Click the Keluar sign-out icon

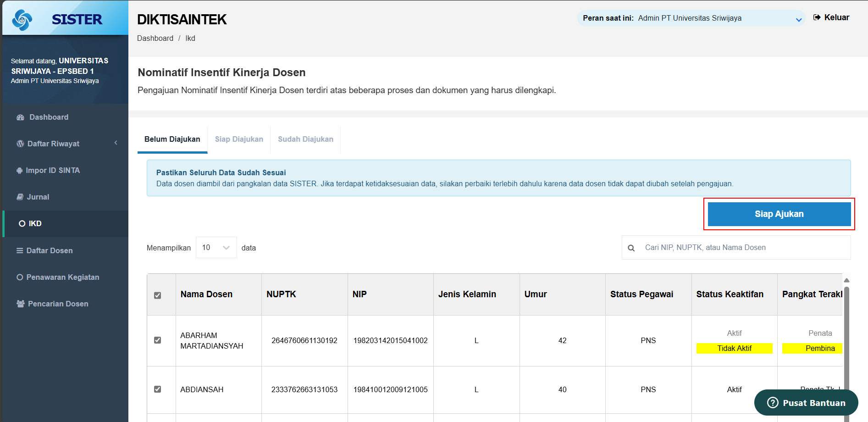tap(817, 17)
